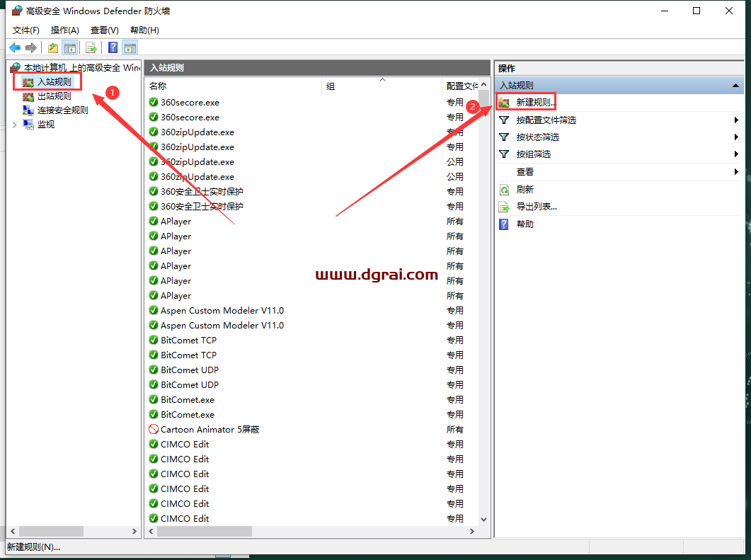Click the 所有 profile cell of Cartoon Animator 5屏蔽
This screenshot has height=560, width=751.
pos(454,430)
